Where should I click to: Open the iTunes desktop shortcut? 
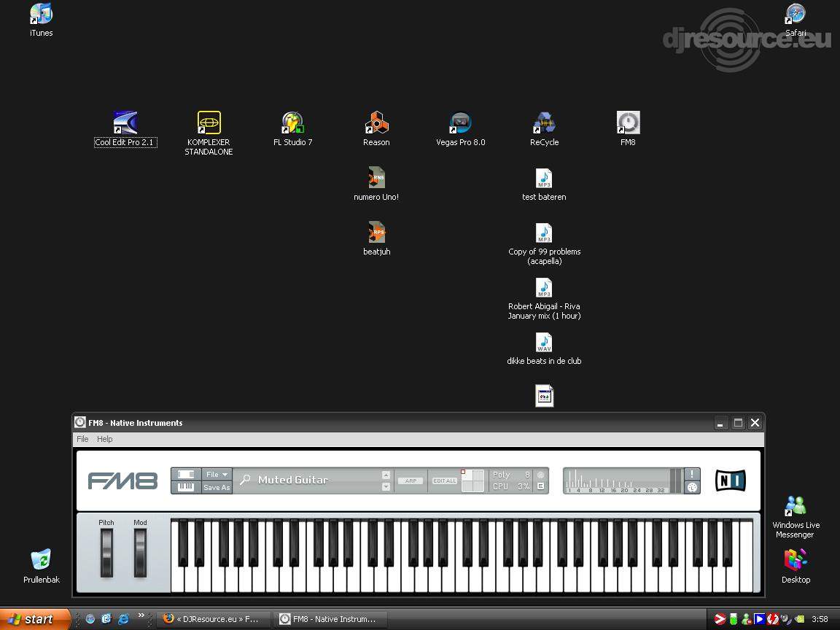(x=42, y=20)
